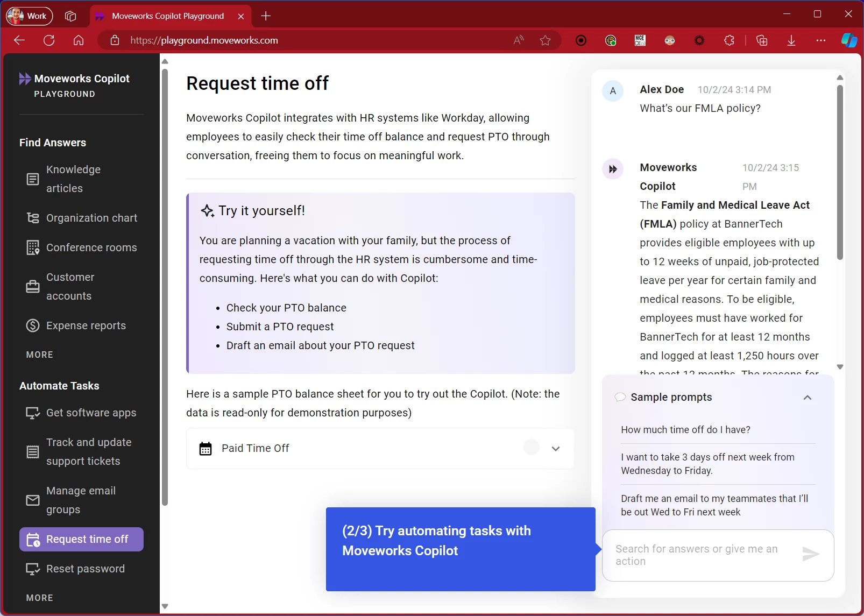Open a new browser tab

click(x=266, y=16)
